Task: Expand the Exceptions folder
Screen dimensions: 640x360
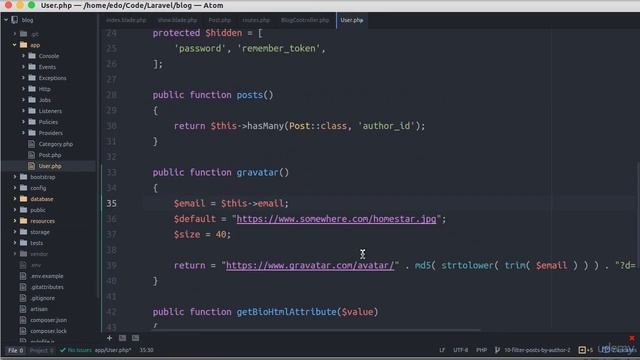Action: [x=23, y=78]
